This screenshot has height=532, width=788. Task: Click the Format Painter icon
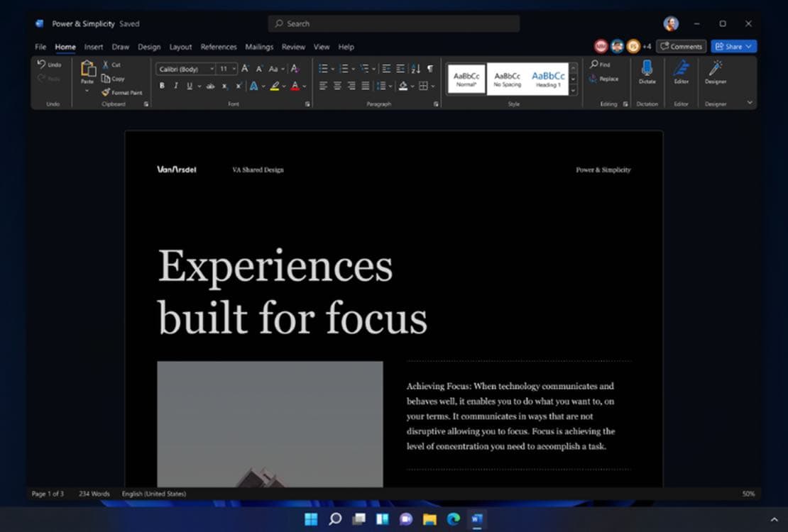pos(106,92)
